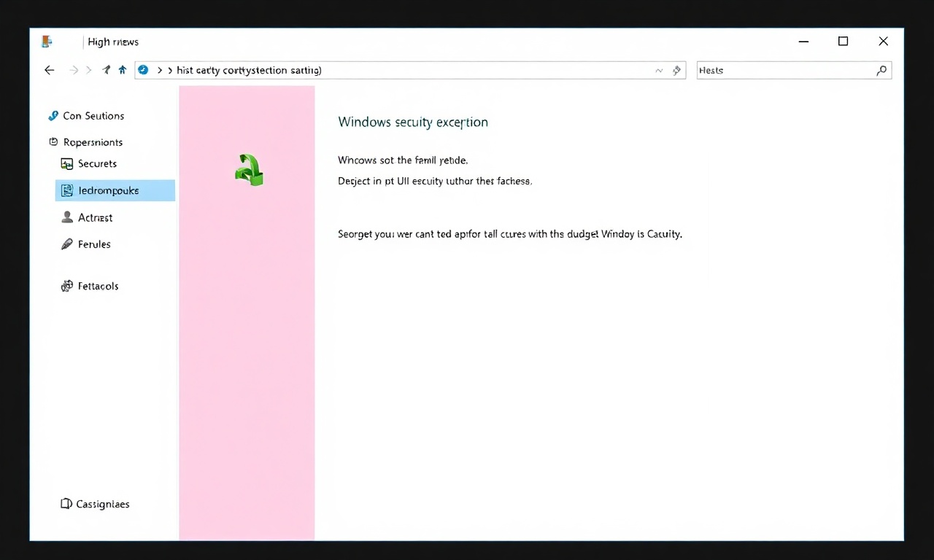The image size is (934, 560).
Task: Select the highlighted ledrompouks item
Action: point(115,190)
